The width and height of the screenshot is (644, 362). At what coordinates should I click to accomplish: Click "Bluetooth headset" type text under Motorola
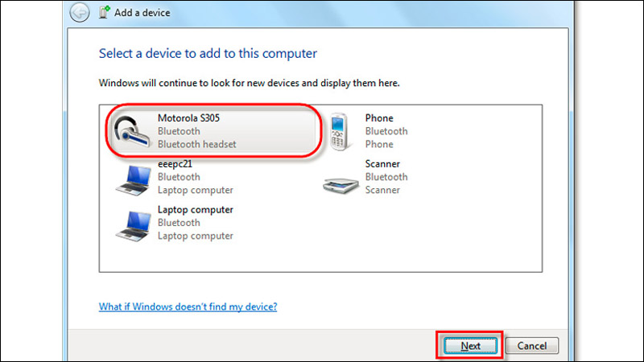(196, 145)
